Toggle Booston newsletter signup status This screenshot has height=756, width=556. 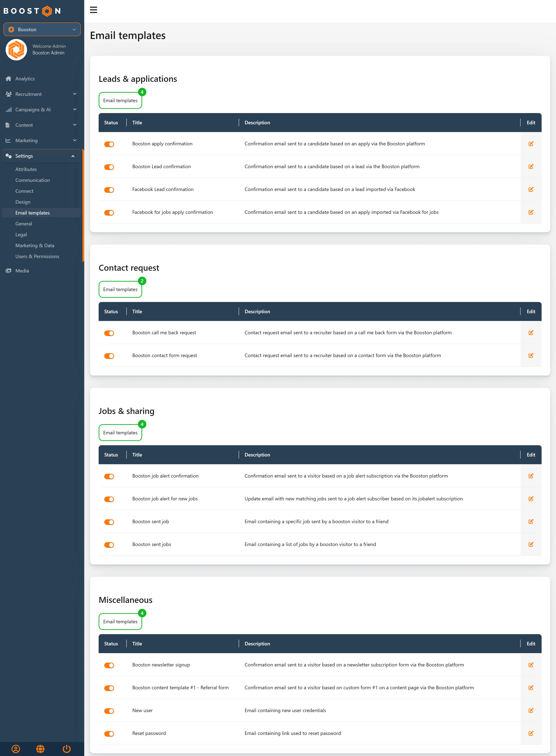click(x=109, y=665)
